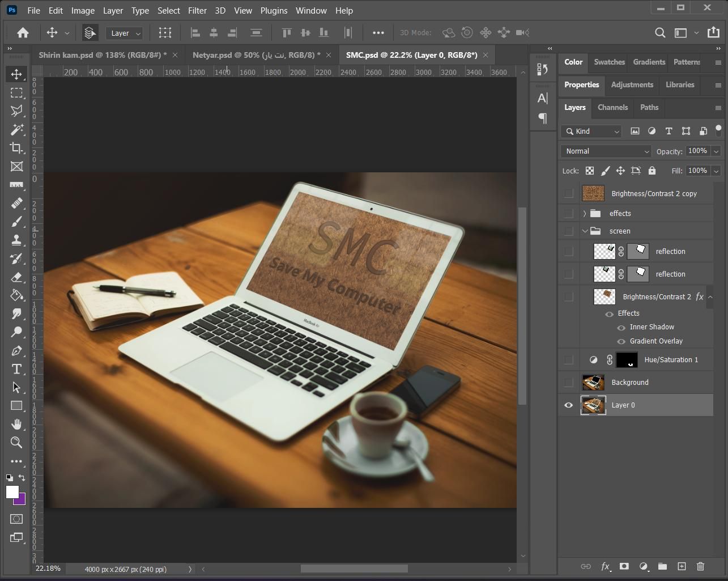The width and height of the screenshot is (728, 581).
Task: Collapse the screen layer group
Action: pos(585,231)
